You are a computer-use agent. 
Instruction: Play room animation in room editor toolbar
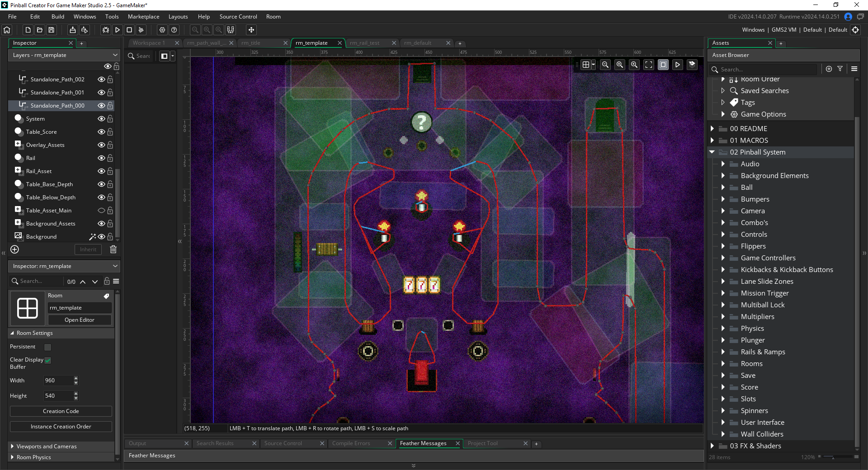[x=677, y=65]
